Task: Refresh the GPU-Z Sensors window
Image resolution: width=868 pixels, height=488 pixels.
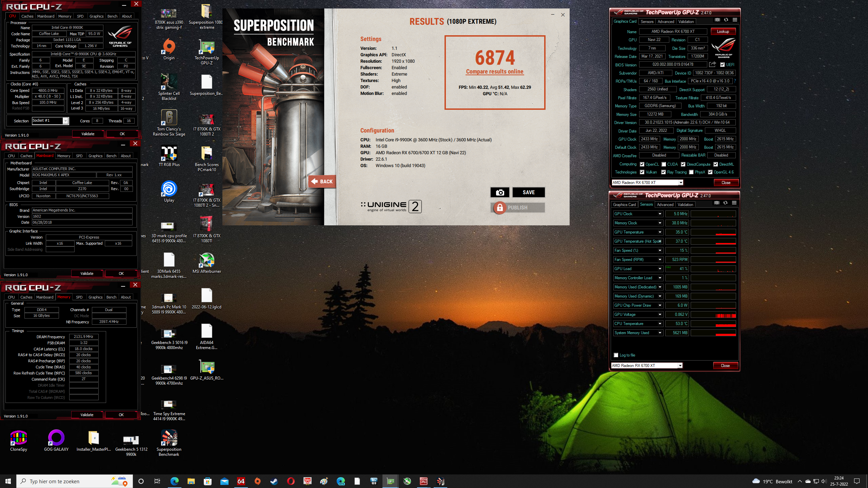Action: [x=725, y=203]
